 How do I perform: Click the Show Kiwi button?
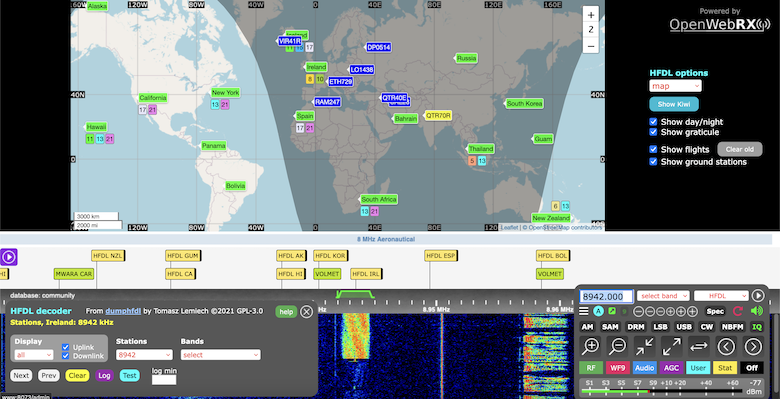674,104
